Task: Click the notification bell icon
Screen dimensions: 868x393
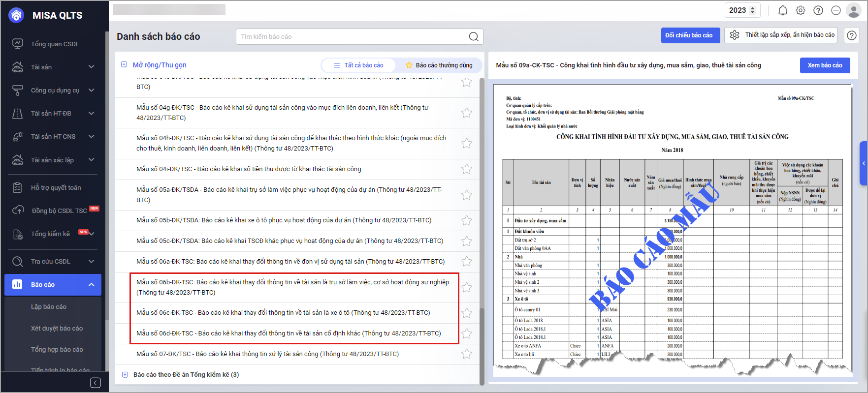Action: tap(782, 10)
